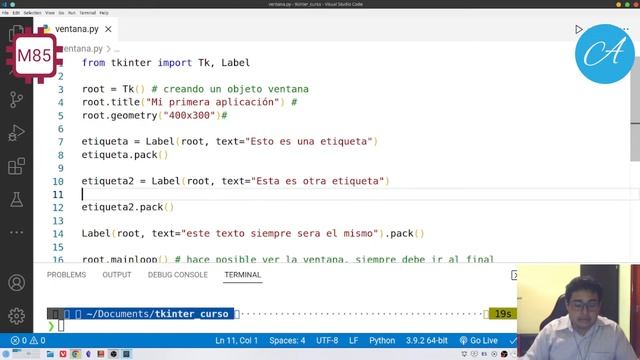The width and height of the screenshot is (640, 360).
Task: Select the ventana.py editor tab
Action: click(77, 29)
